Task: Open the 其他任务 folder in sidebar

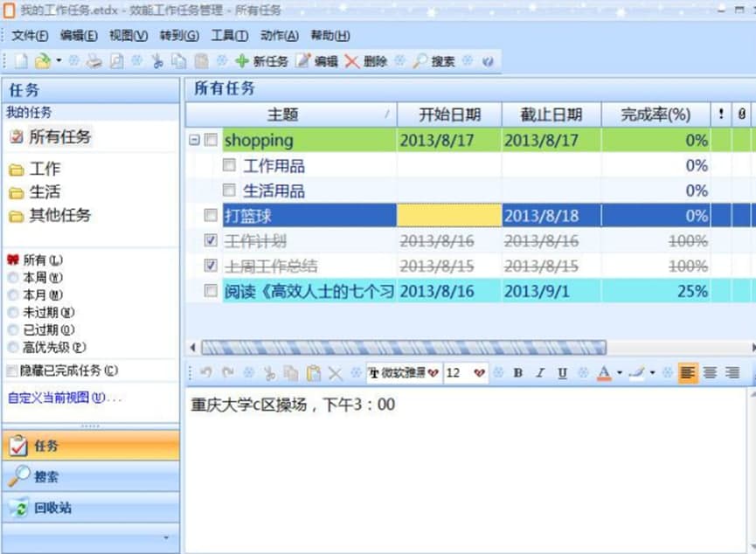Action: point(50,215)
